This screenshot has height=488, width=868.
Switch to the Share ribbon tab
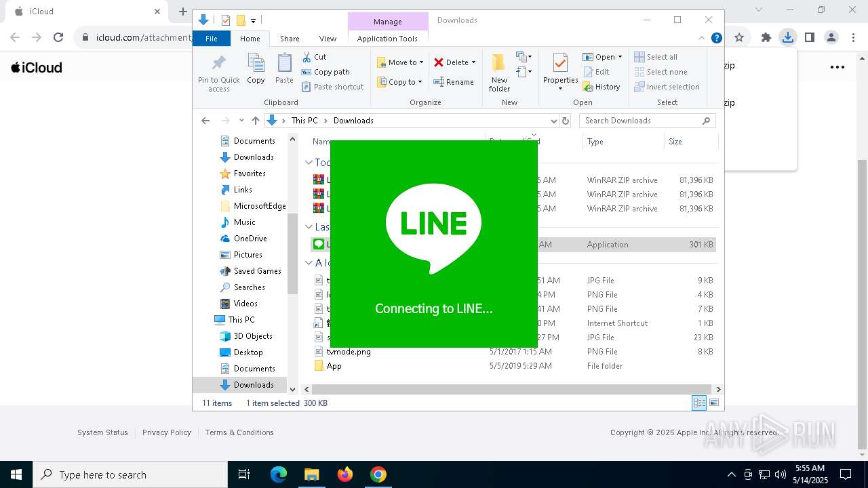click(290, 39)
